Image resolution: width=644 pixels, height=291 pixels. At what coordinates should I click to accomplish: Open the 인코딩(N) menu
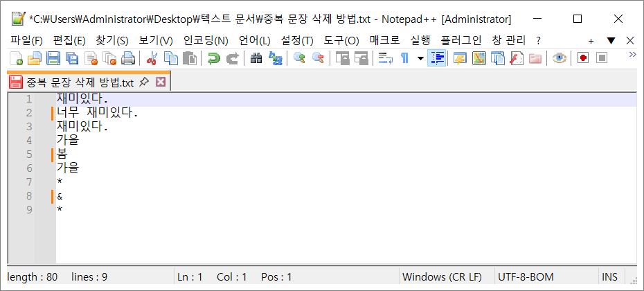pyautogui.click(x=206, y=40)
